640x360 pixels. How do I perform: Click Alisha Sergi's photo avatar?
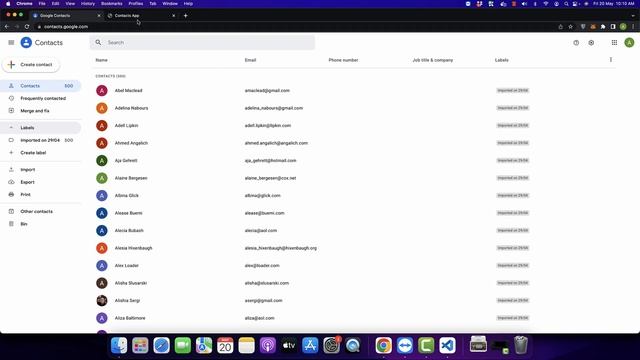[102, 300]
